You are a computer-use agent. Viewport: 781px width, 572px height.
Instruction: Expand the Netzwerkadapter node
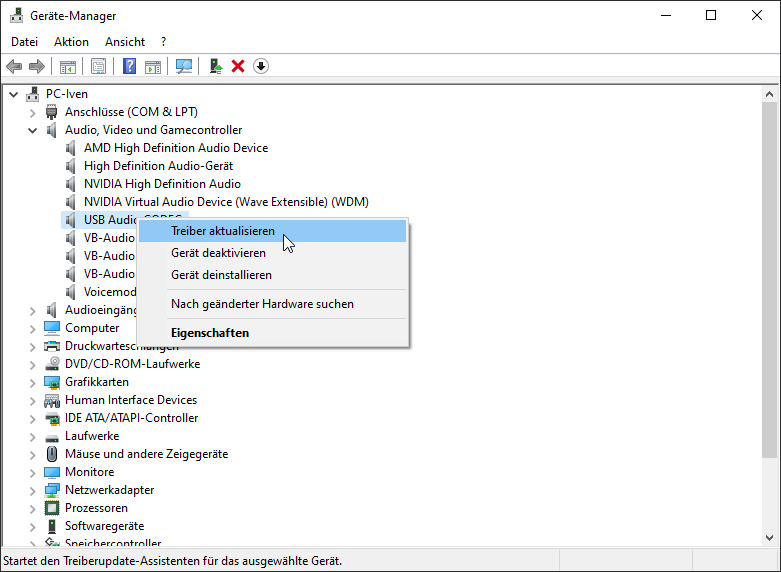coord(32,490)
